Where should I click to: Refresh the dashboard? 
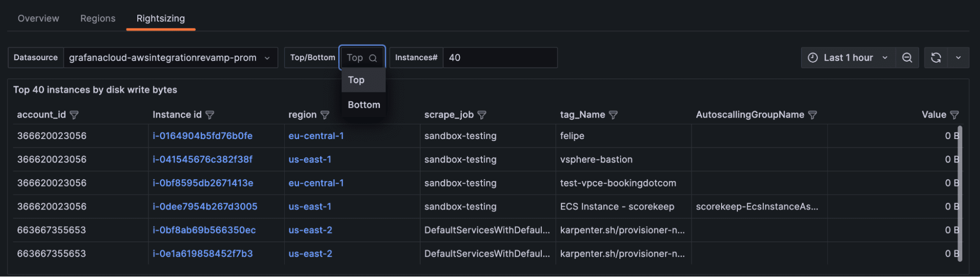pos(936,58)
